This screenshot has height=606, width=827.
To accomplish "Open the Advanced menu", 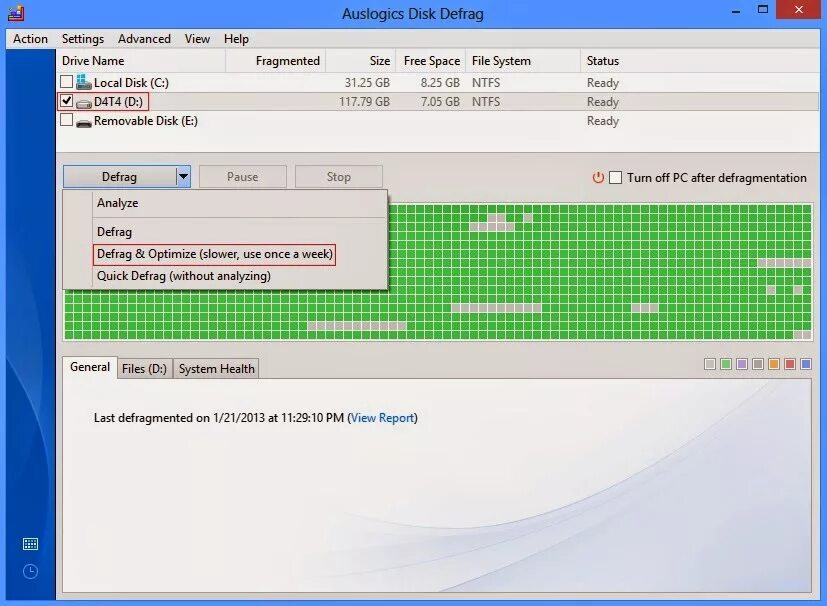I will pyautogui.click(x=144, y=39).
